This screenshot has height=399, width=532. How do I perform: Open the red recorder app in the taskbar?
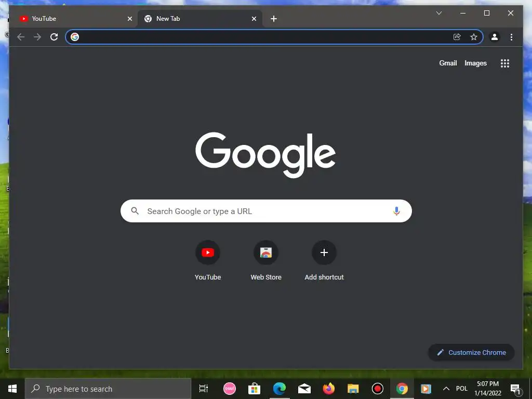click(x=378, y=389)
